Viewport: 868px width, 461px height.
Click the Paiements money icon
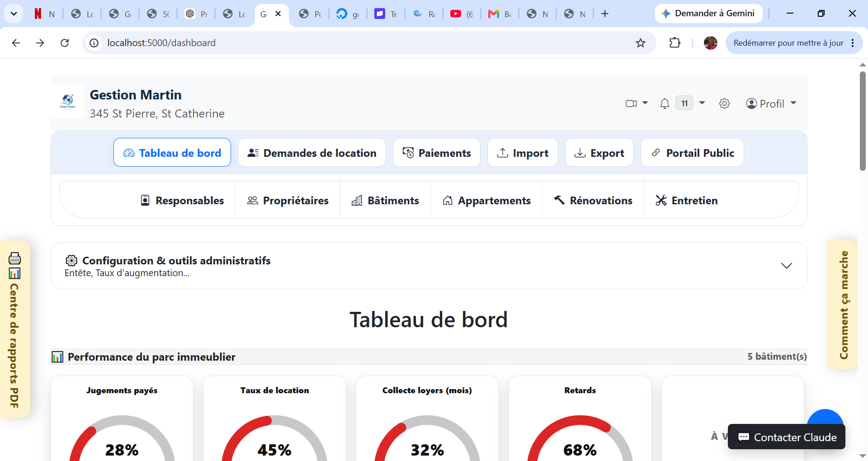[x=408, y=153]
